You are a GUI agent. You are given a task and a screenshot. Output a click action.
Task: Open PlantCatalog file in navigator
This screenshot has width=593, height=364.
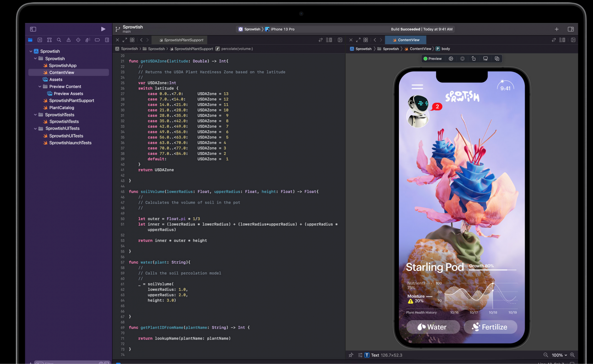62,108
